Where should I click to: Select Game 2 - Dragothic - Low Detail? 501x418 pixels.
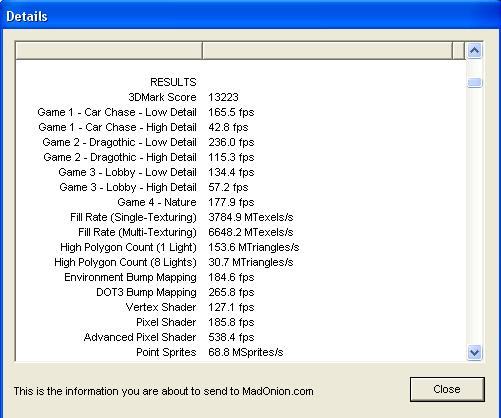coord(119,142)
